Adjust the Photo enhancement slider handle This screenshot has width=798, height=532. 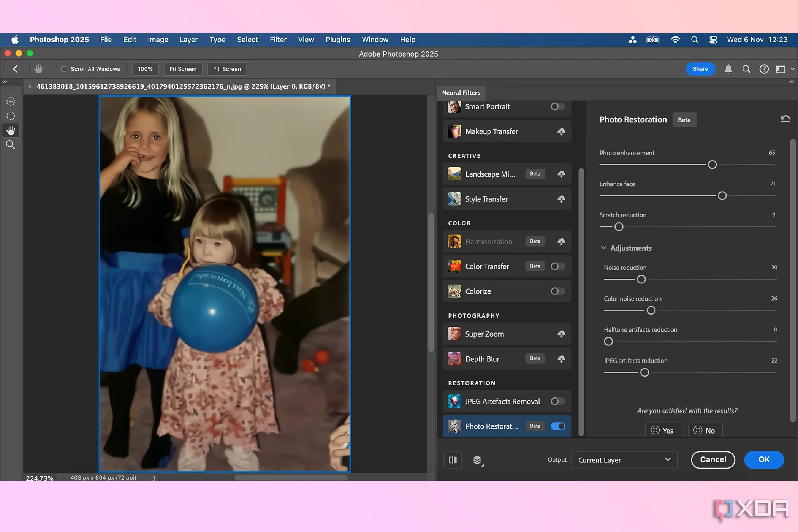tap(712, 165)
